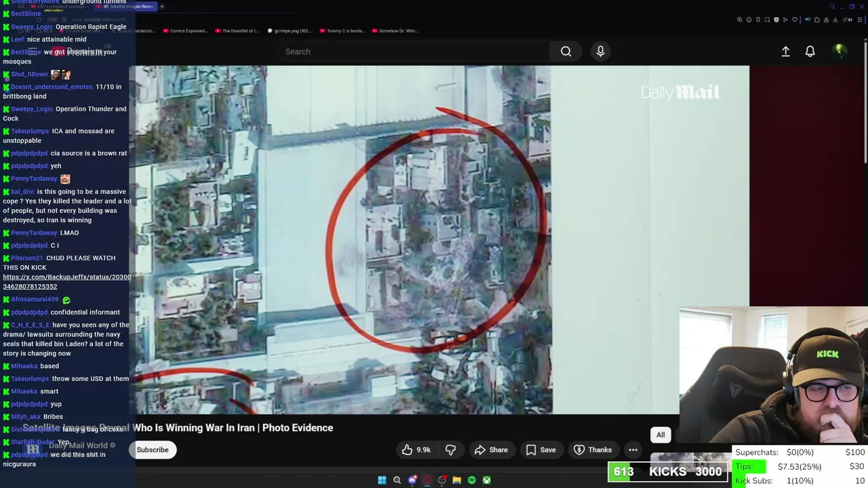Open the gcmtqw.png bookmark
Image resolution: width=868 pixels, height=488 pixels.
[290, 30]
